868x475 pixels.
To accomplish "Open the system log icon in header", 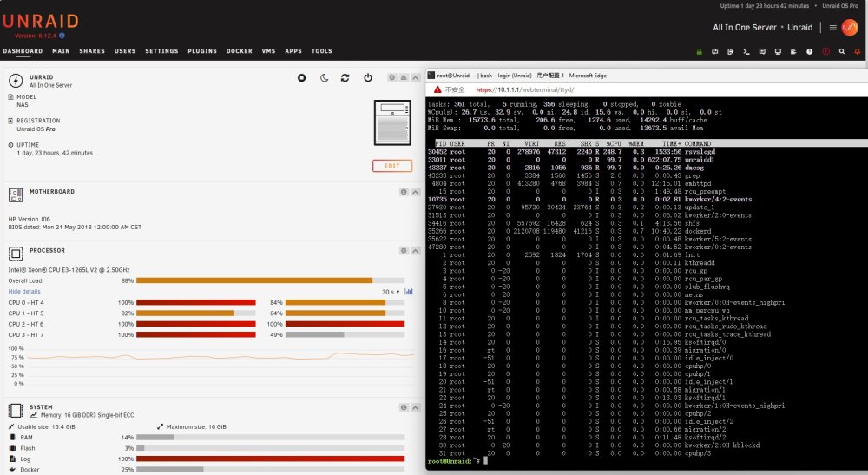I will tap(793, 51).
